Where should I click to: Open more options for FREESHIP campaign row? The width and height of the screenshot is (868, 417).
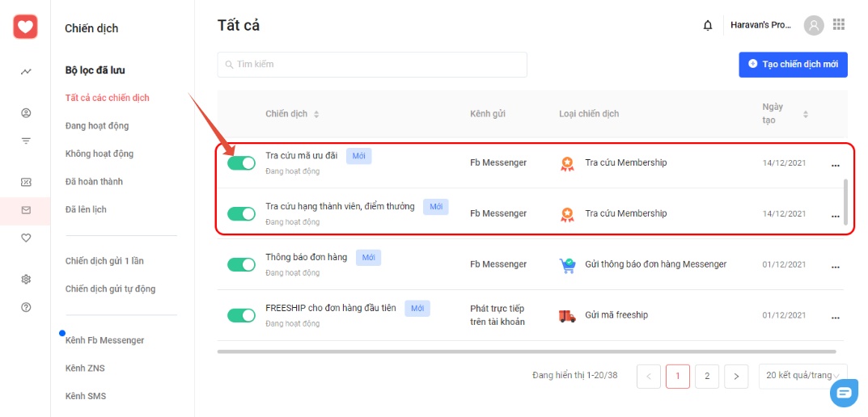[x=836, y=318]
